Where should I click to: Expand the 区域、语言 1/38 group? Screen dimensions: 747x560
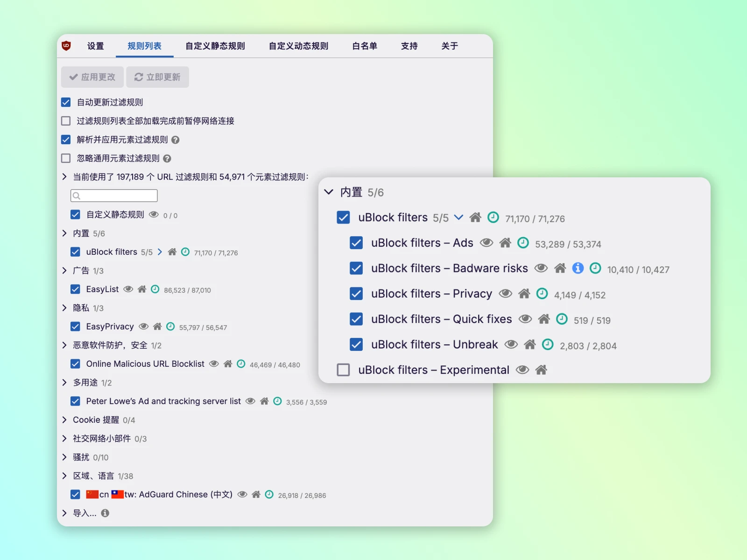click(64, 476)
